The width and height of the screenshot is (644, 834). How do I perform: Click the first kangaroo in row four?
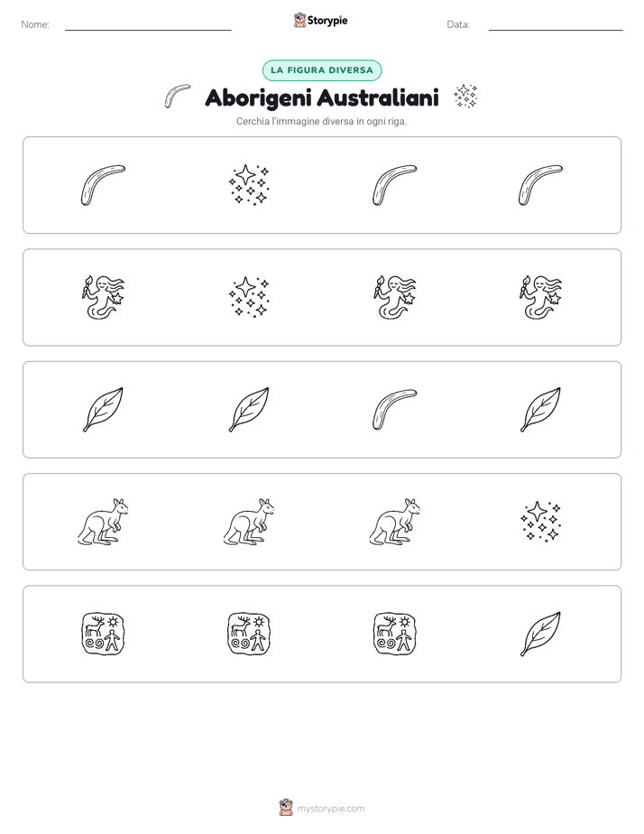click(x=103, y=522)
